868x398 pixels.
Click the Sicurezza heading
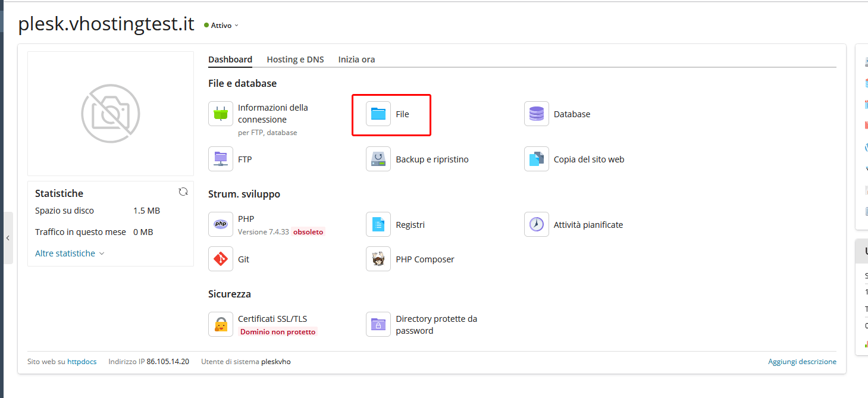(x=229, y=294)
